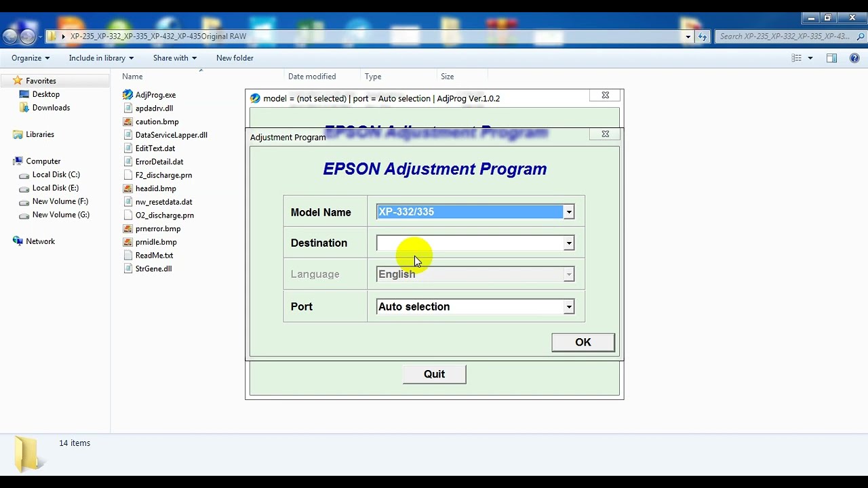Image resolution: width=868 pixels, height=488 pixels.
Task: Click the folder icon in the address bar
Action: point(52,37)
